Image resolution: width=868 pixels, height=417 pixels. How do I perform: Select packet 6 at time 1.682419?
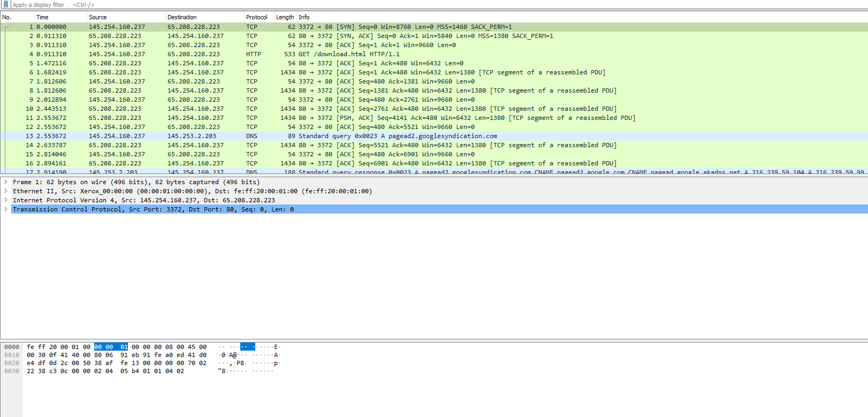point(434,72)
